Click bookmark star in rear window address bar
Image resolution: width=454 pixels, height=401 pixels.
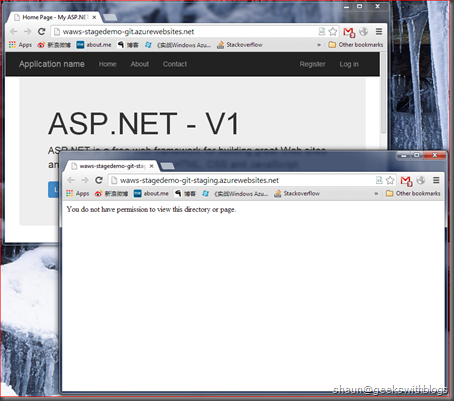coord(333,32)
